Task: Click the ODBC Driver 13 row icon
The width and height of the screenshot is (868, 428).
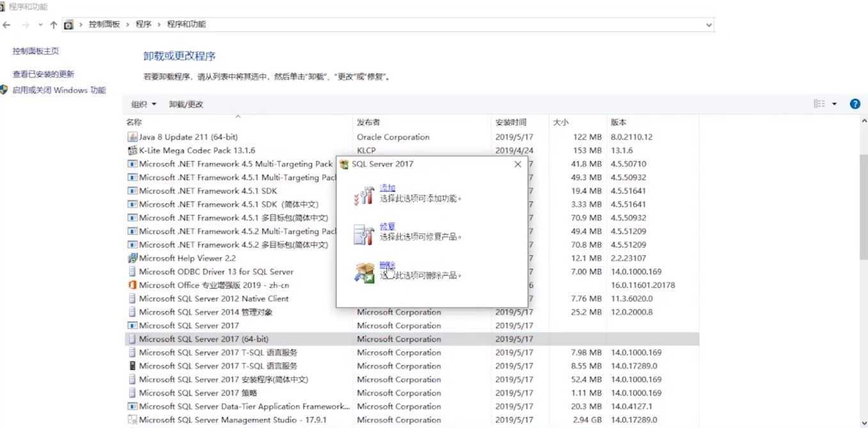Action: click(x=132, y=272)
